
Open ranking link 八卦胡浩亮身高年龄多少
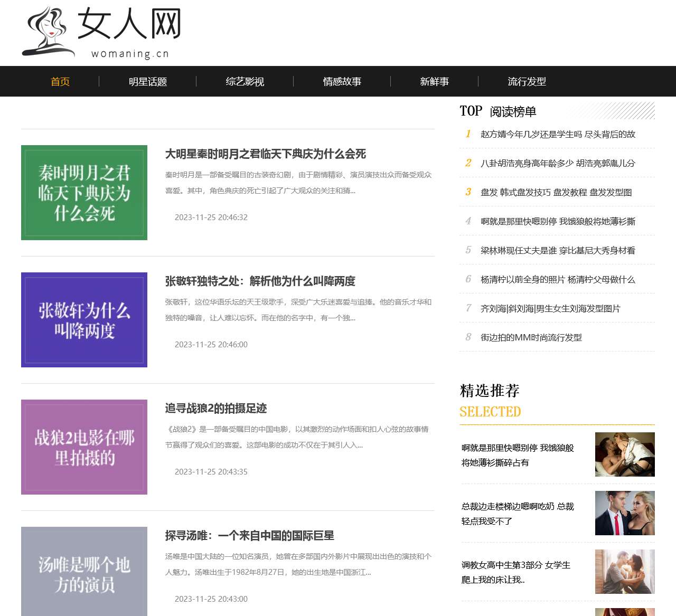click(558, 163)
